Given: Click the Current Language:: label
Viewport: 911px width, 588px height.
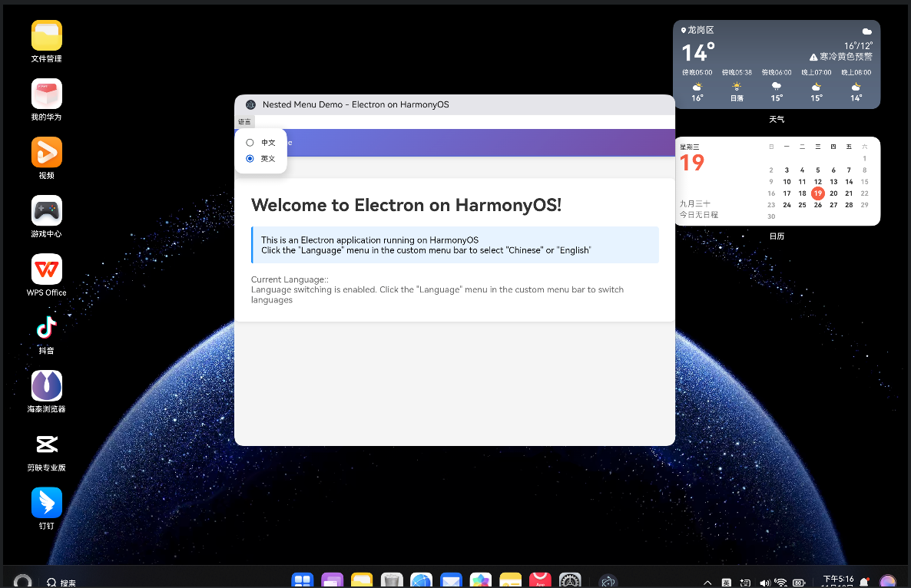Looking at the screenshot, I should pos(290,279).
